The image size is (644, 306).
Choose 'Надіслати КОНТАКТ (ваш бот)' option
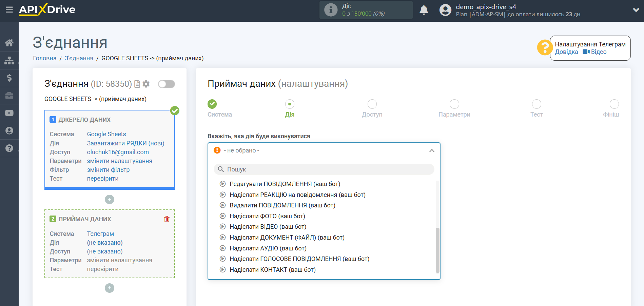pyautogui.click(x=272, y=270)
